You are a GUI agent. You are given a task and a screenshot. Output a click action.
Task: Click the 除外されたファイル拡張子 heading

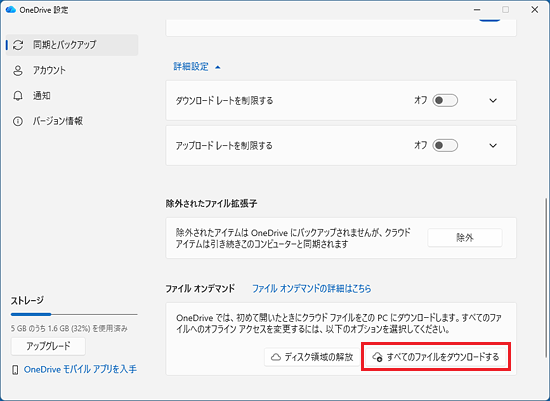(212, 203)
